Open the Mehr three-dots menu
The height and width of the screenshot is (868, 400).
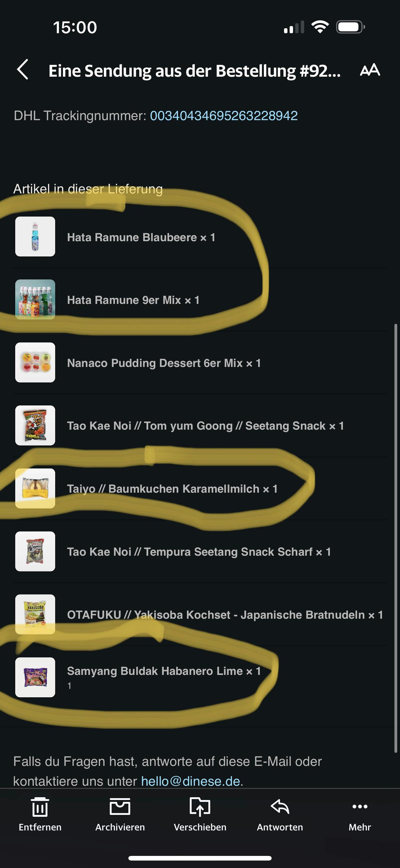point(360,807)
